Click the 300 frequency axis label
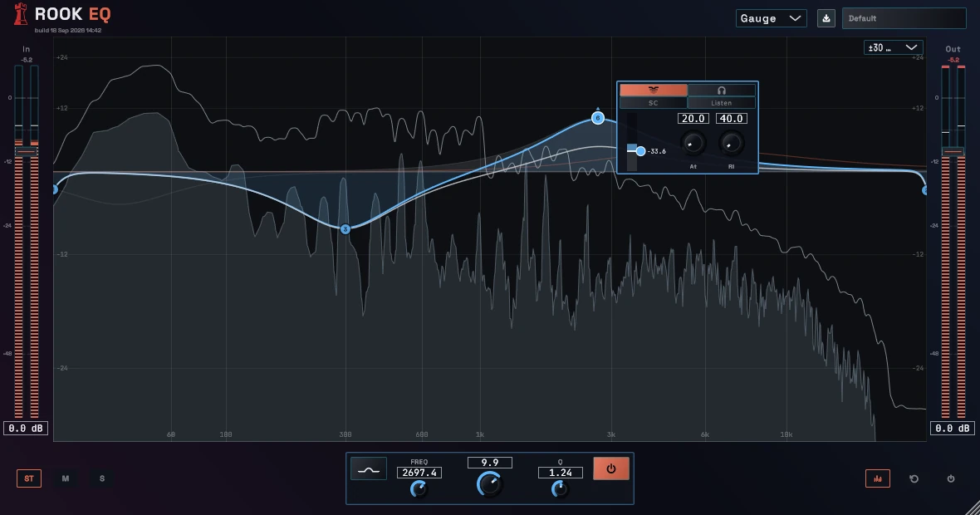Viewport: 980px width, 515px height. click(x=345, y=434)
